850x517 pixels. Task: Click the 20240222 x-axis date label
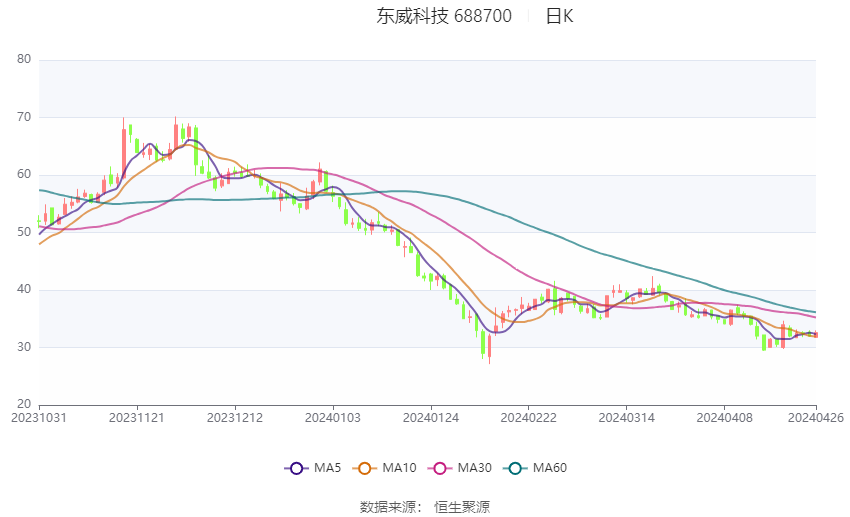(529, 418)
